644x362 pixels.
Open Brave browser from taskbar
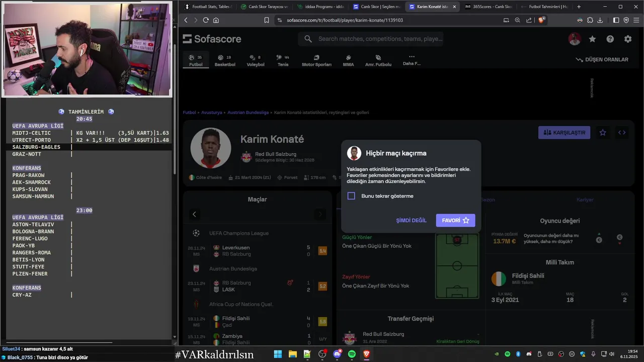366,354
